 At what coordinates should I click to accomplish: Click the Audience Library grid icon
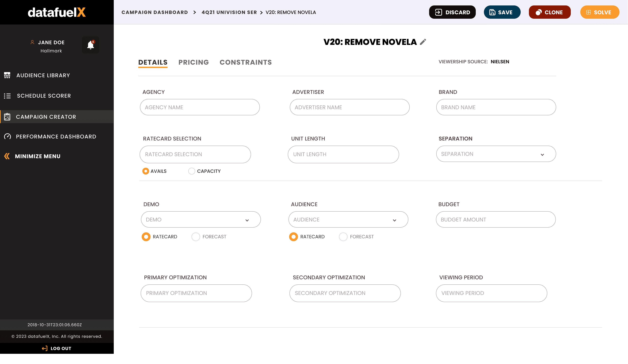(x=7, y=75)
